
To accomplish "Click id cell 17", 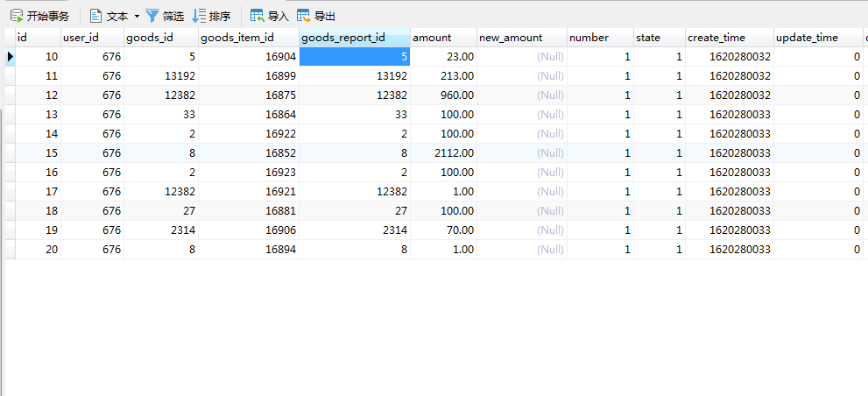I will click(39, 192).
